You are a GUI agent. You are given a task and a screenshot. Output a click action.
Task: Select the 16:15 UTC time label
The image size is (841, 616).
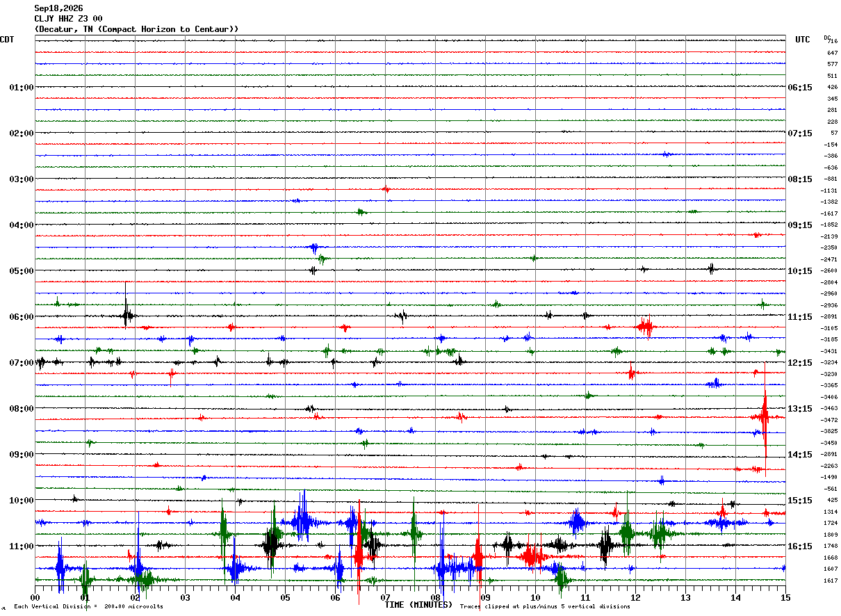800,546
